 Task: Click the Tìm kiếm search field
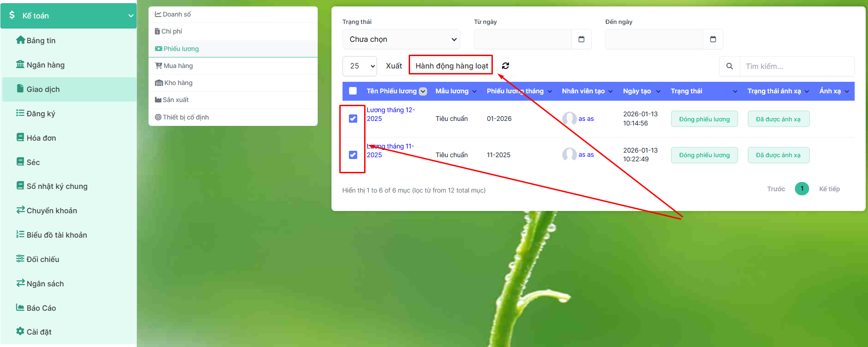(x=796, y=66)
